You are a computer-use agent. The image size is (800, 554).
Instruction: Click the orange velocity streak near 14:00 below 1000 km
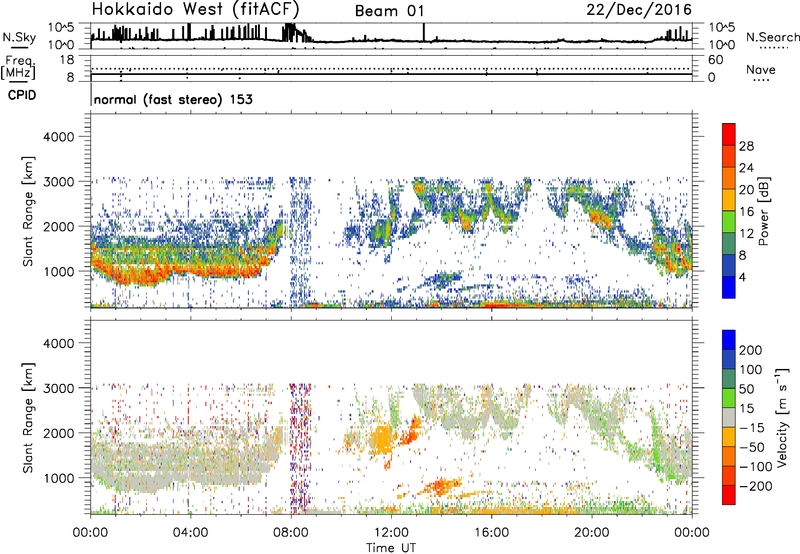441,485
